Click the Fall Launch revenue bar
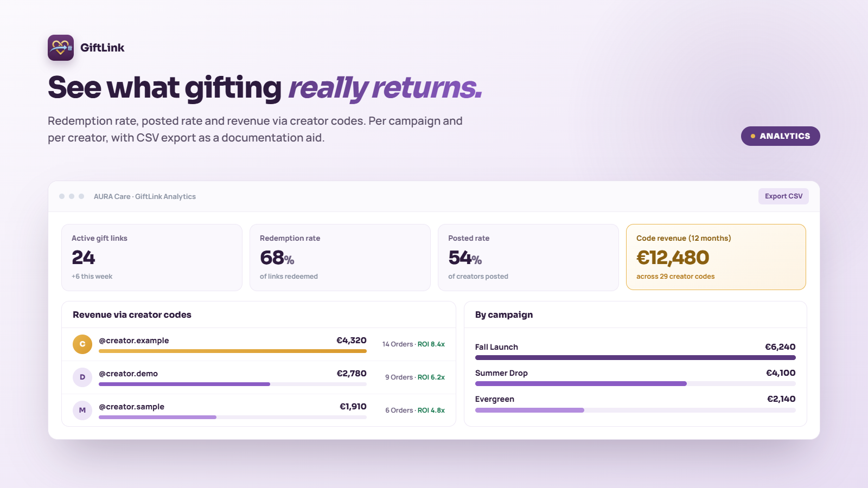This screenshot has height=488, width=868. 635,358
